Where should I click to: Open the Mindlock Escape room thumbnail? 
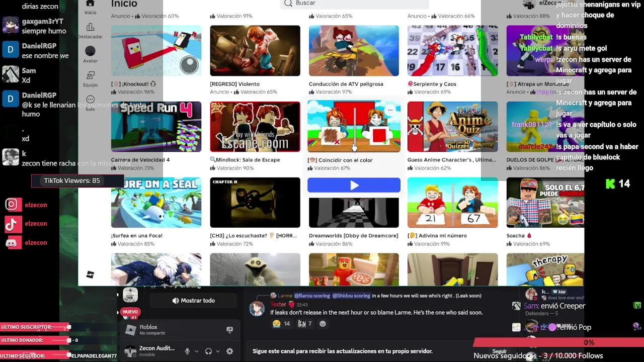(255, 127)
